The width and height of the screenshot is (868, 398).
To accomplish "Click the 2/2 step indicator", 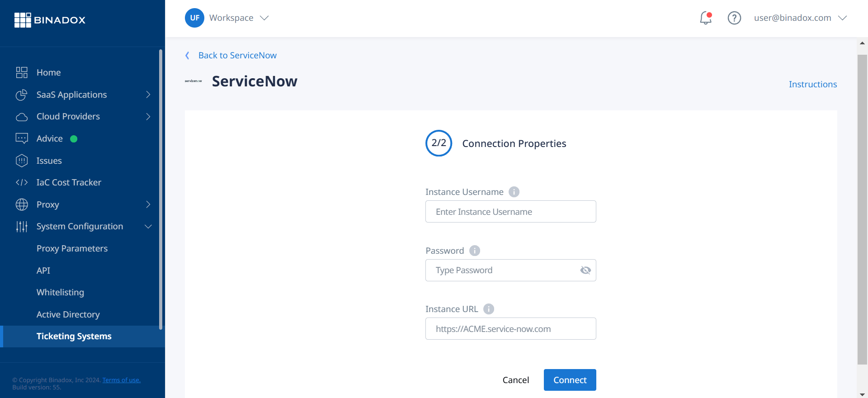I will tap(439, 143).
